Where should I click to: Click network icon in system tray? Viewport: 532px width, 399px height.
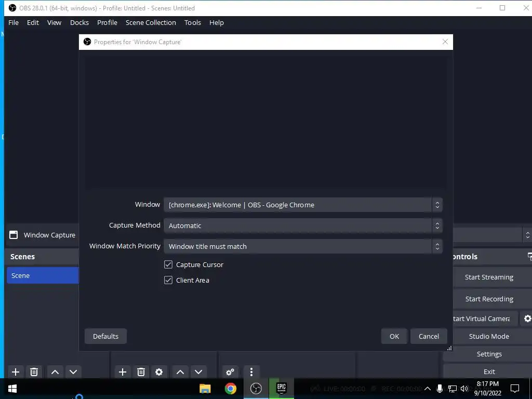click(x=453, y=389)
